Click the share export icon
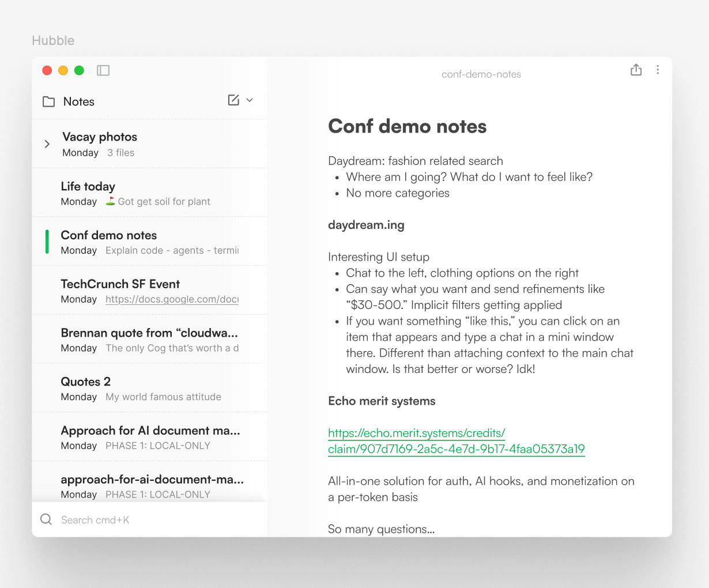The height and width of the screenshot is (588, 709). point(636,70)
